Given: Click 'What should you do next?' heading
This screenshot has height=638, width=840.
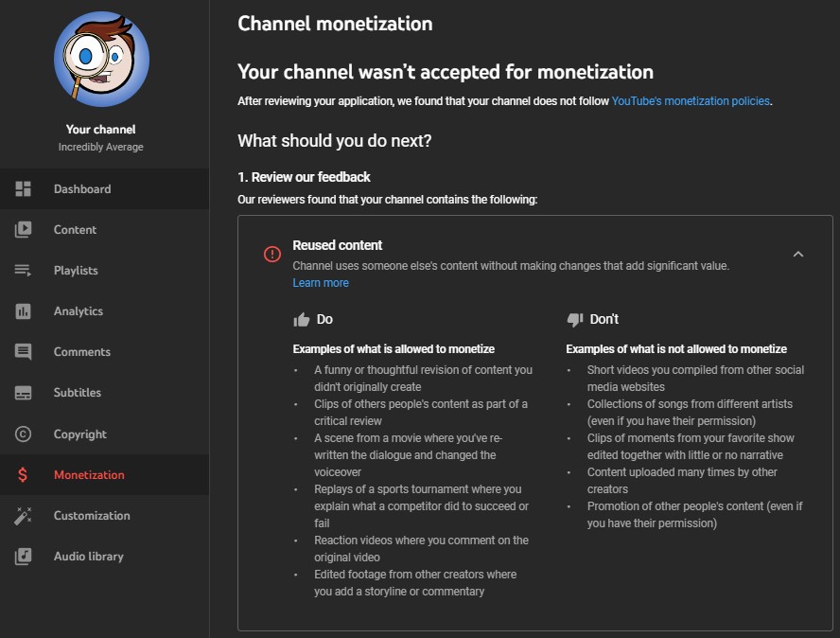Looking at the screenshot, I should (x=335, y=140).
